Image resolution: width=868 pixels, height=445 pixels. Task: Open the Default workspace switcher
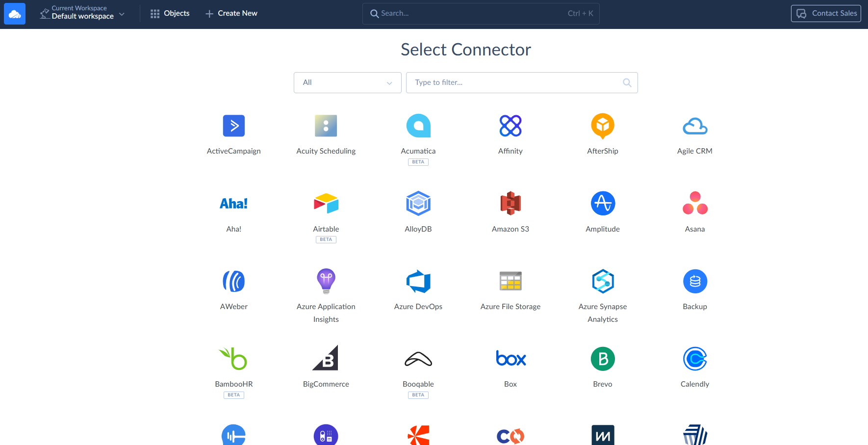[82, 14]
